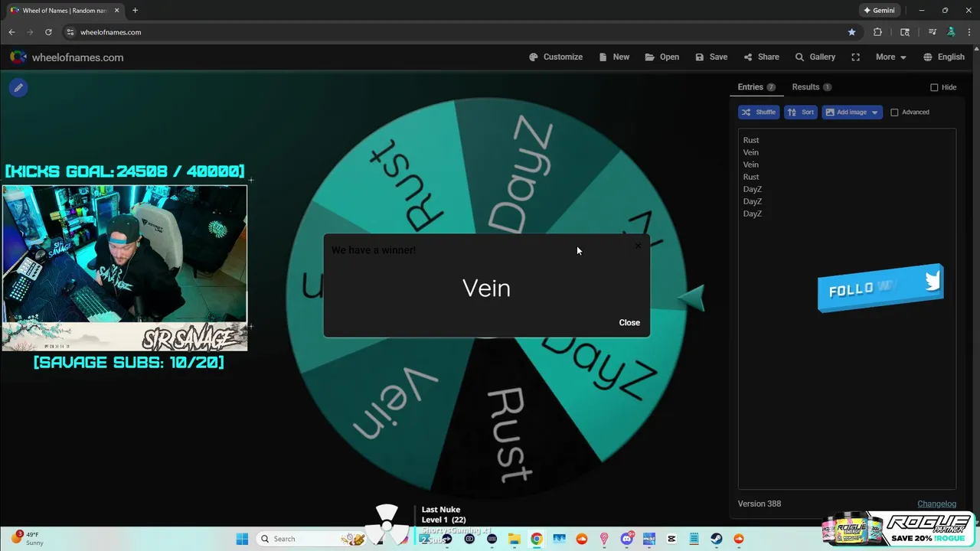
Task: Open the Add image dropdown
Action: [852, 112]
